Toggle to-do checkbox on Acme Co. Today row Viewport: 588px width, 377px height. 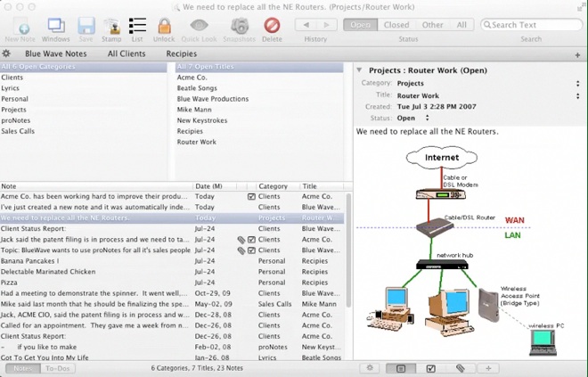coord(251,196)
